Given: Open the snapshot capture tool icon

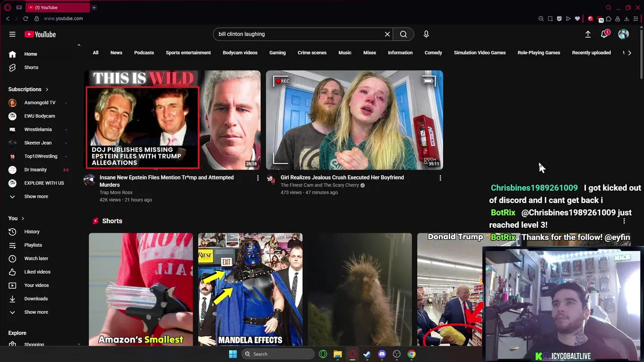Looking at the screenshot, I should [550, 19].
